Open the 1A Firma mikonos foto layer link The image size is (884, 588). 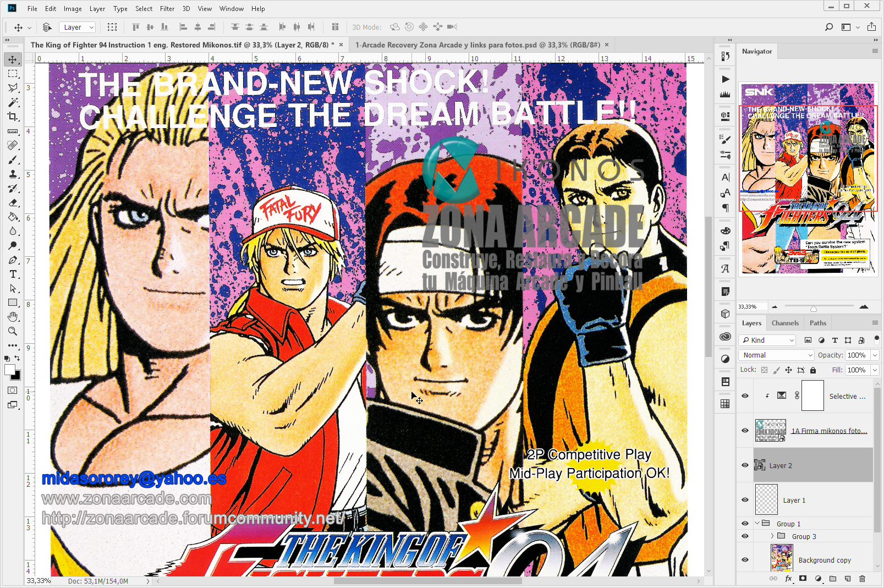[x=830, y=431]
